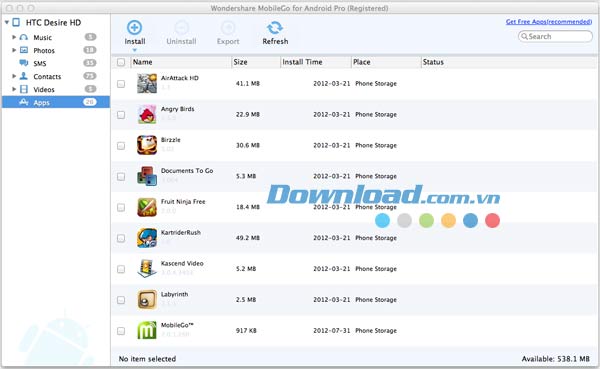Screen dimensions: 600x369
Task: Click the "Kascend Video" app name
Action: (182, 263)
